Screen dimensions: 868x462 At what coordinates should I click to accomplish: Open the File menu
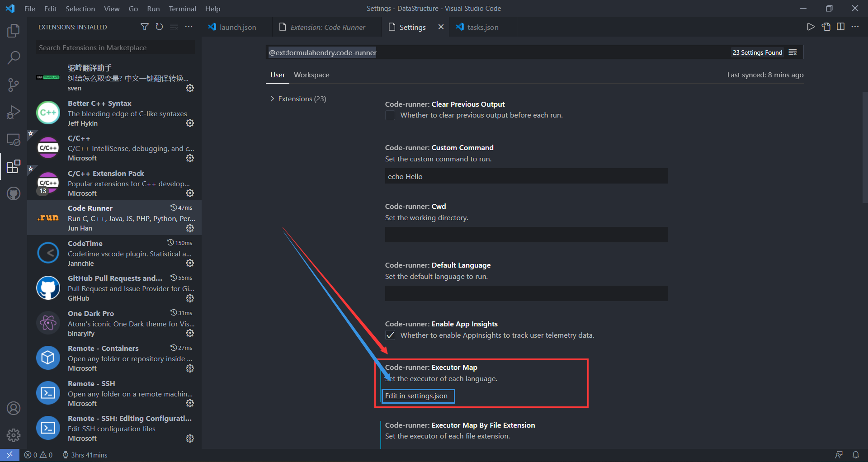[30, 9]
